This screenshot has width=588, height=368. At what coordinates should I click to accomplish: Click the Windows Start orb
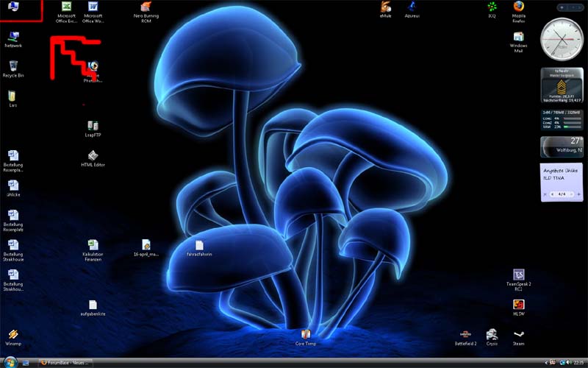(10, 362)
